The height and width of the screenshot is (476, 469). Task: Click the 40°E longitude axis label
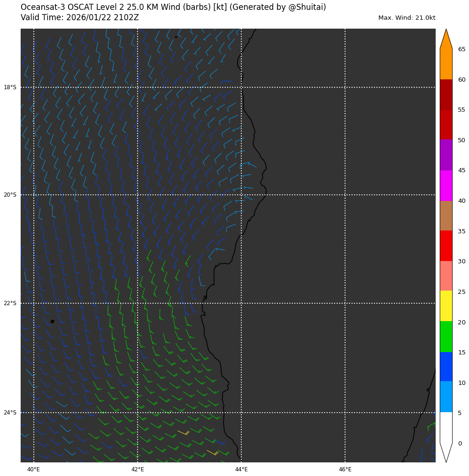point(33,469)
